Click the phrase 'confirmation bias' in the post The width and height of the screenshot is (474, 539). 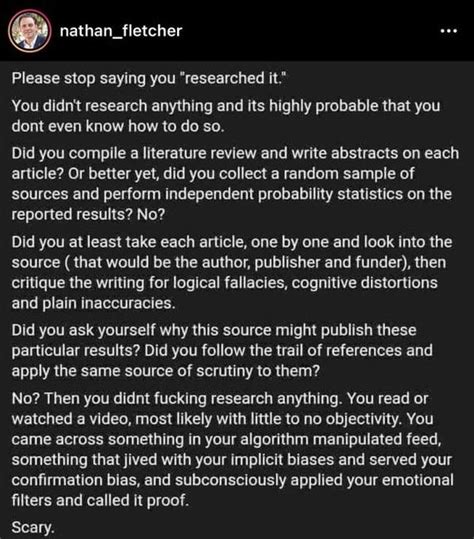[76, 480]
